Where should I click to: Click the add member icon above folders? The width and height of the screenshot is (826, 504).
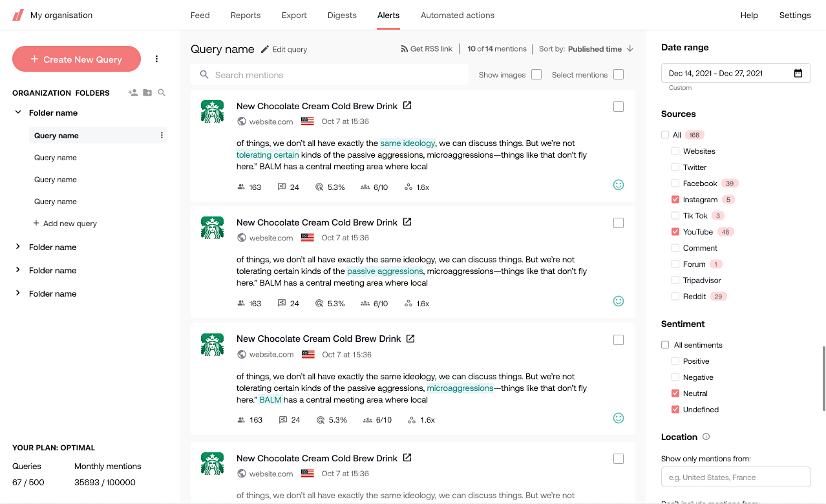point(132,92)
